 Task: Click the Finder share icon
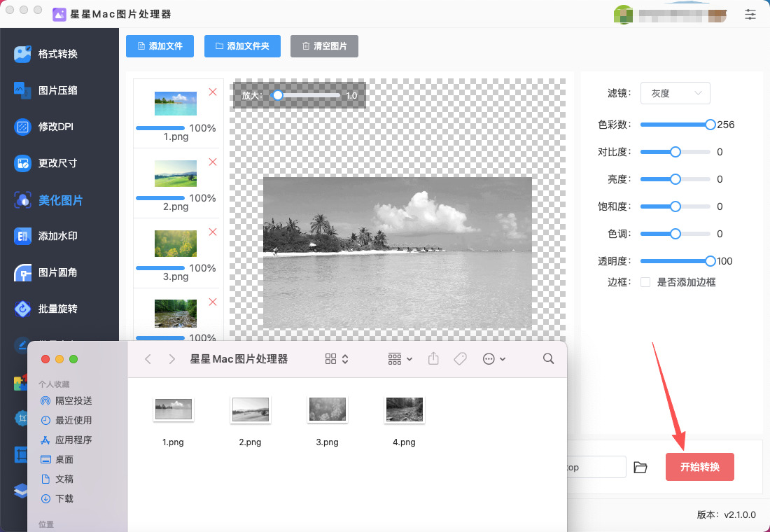click(433, 358)
